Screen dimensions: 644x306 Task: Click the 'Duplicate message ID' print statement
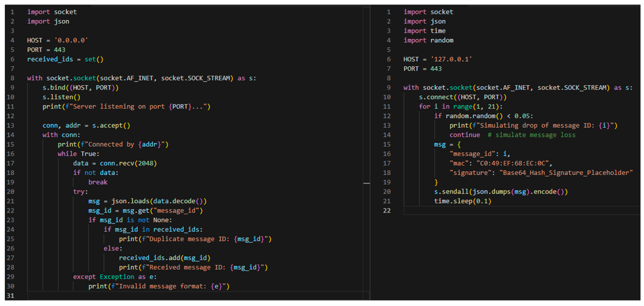[x=195, y=239]
